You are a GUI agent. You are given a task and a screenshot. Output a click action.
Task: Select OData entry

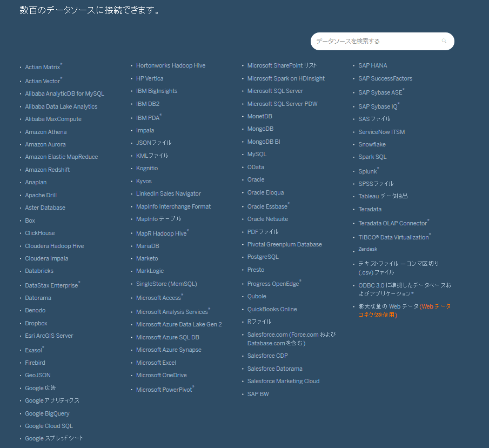256,167
